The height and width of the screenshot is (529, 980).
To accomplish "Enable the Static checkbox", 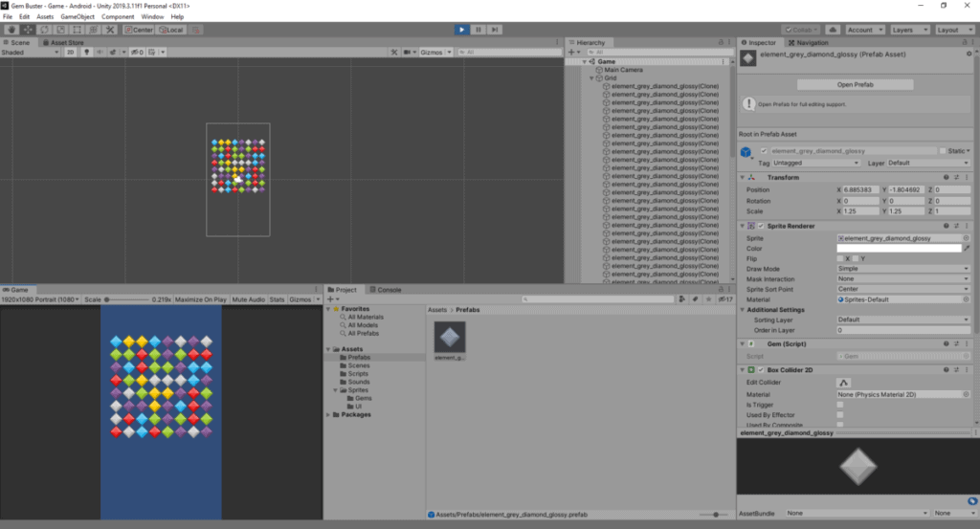I will point(944,151).
